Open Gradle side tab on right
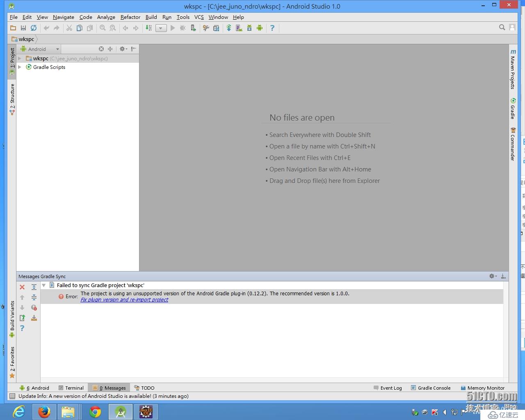This screenshot has height=420, width=525. 513,109
